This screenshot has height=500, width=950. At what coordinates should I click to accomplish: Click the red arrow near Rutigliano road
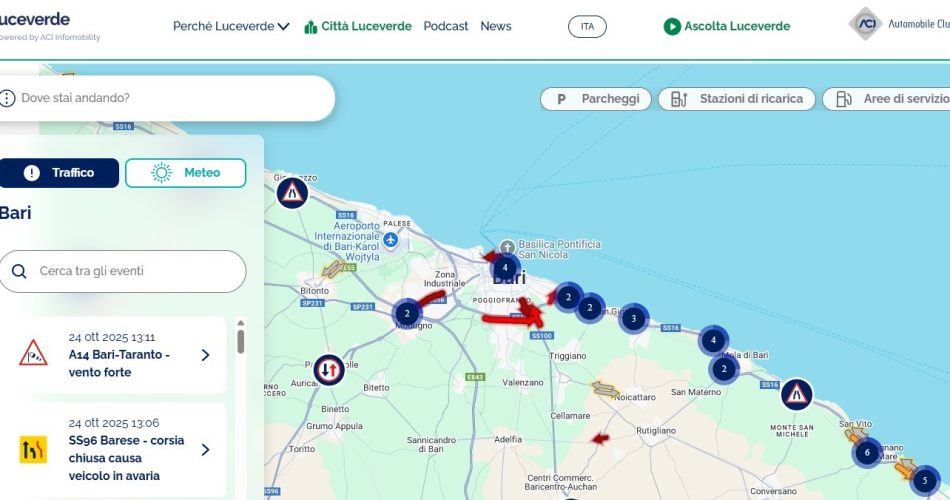click(600, 438)
